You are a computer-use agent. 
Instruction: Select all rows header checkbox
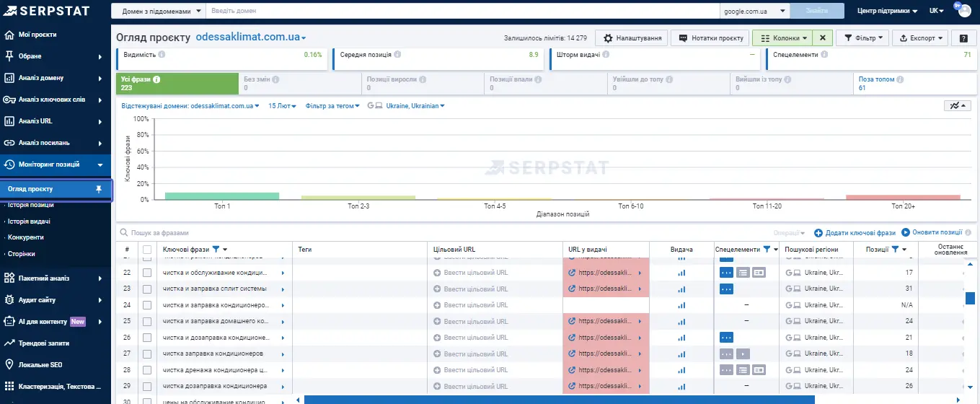click(x=148, y=250)
